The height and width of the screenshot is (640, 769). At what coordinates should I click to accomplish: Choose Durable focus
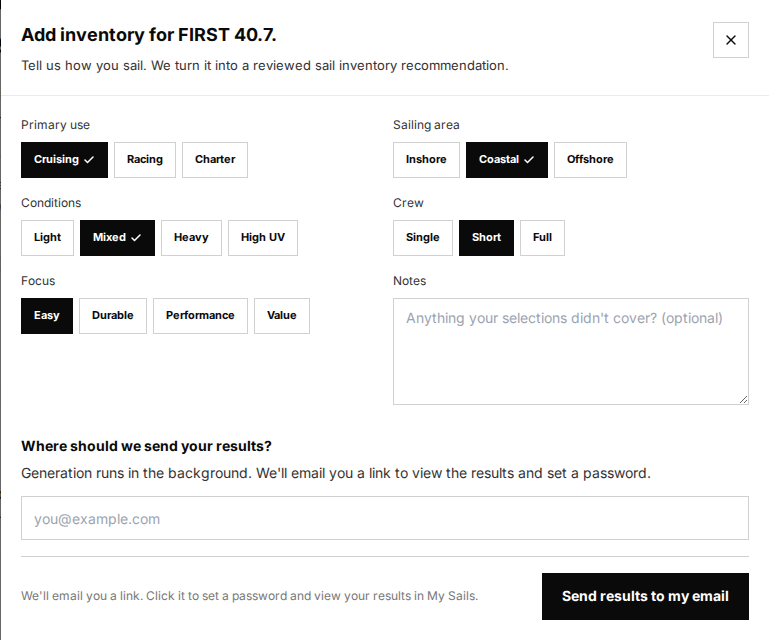tap(113, 316)
